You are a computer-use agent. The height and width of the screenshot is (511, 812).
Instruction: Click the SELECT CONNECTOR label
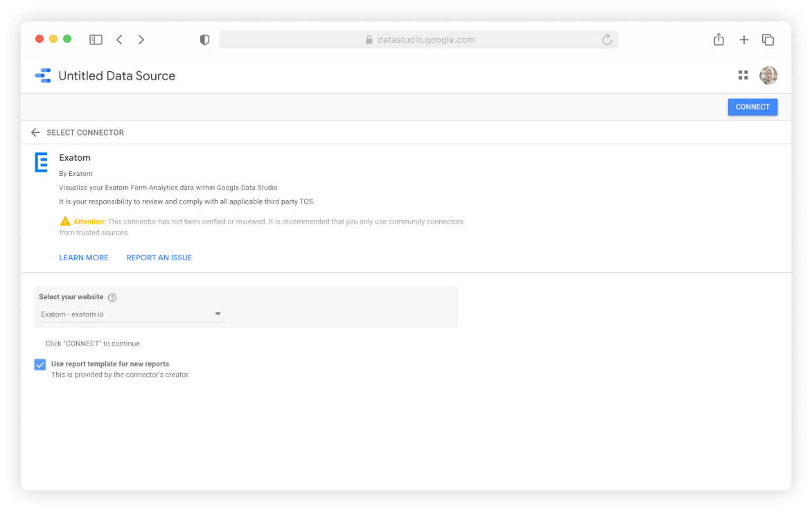pos(85,132)
